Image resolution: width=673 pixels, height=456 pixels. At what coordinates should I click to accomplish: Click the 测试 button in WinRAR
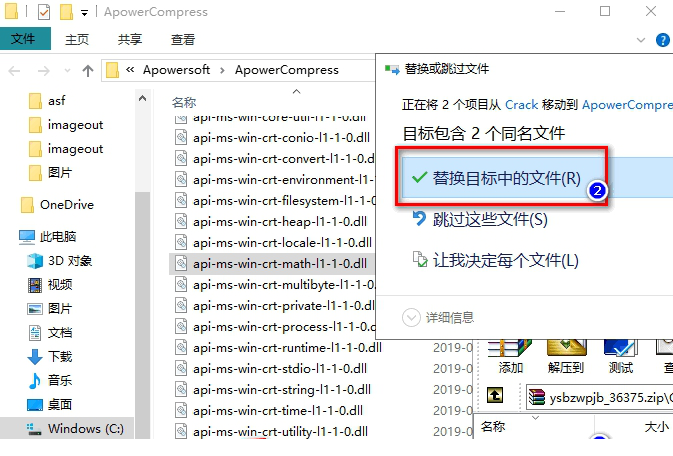621,356
